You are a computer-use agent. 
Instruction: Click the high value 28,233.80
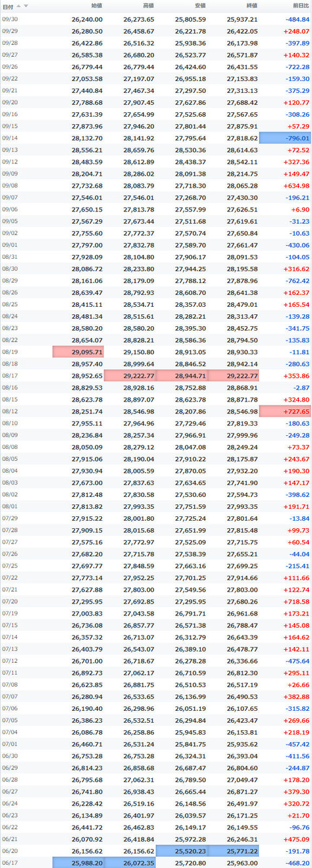[x=139, y=268]
